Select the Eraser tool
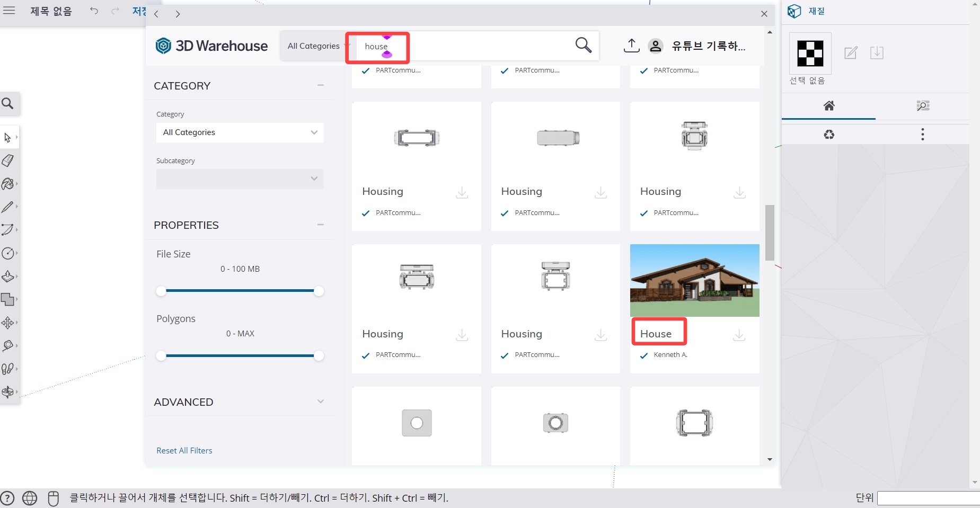The width and height of the screenshot is (980, 508). (x=8, y=160)
